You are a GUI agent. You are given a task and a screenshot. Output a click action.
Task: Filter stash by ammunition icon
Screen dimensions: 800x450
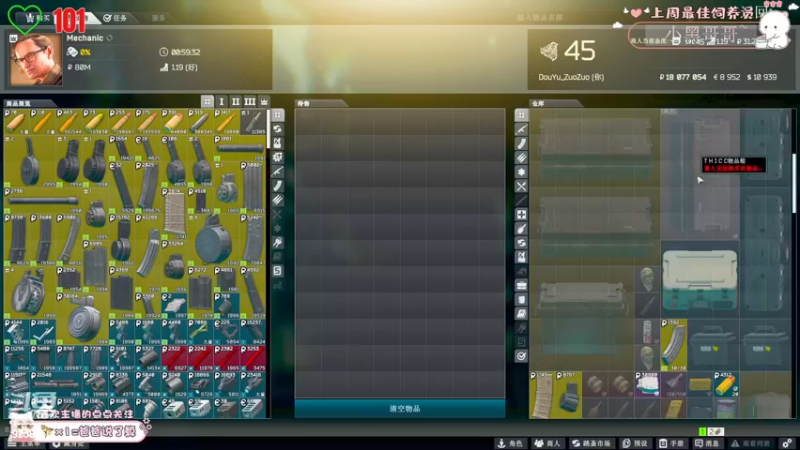tap(521, 158)
